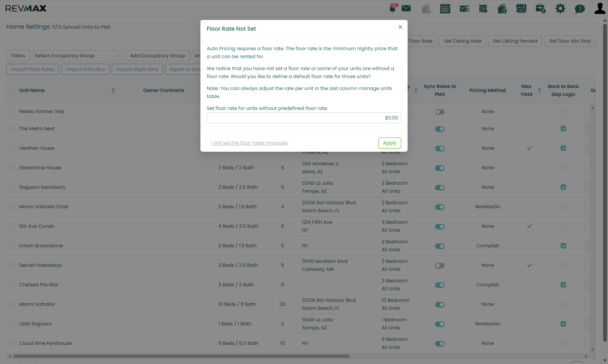Click the CompSet value for Chelsea Pre War

point(488,285)
